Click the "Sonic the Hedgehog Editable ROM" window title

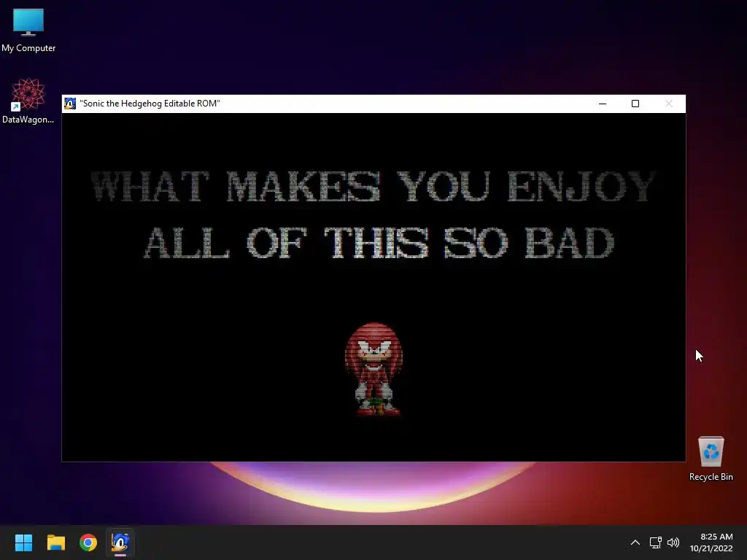pyautogui.click(x=150, y=104)
